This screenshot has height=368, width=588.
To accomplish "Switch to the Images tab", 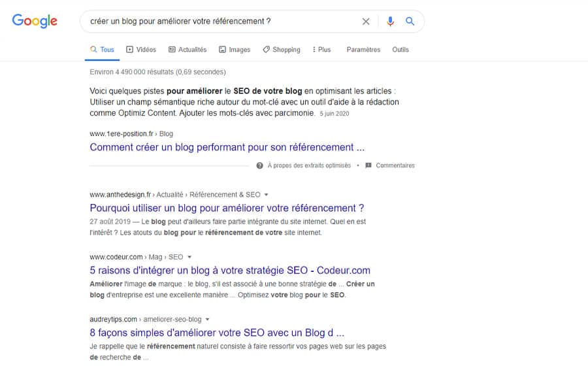I will coord(235,50).
